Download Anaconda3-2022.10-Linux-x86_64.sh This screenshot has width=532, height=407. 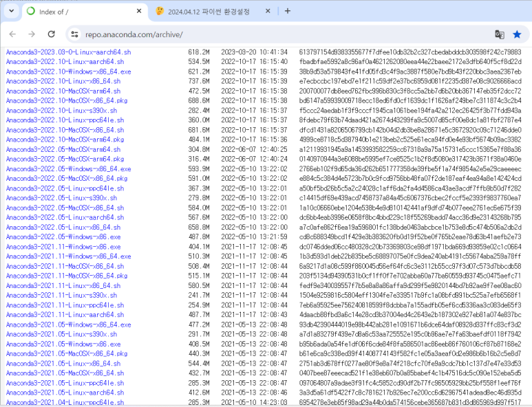tap(63, 81)
